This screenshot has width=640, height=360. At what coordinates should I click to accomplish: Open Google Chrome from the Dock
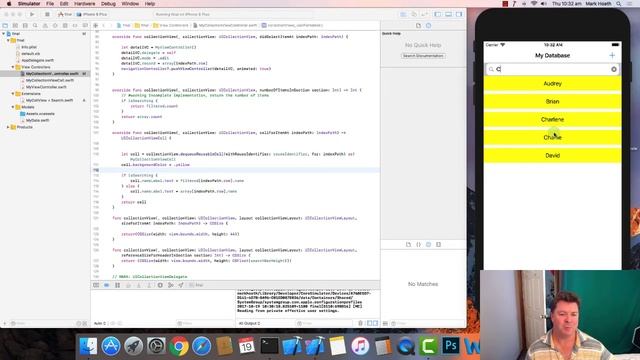pyautogui.click(x=179, y=346)
